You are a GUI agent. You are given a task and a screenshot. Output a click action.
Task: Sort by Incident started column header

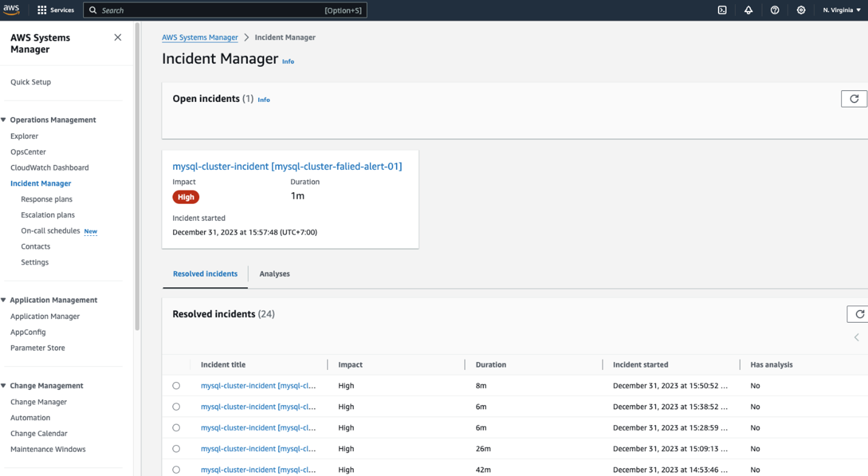point(640,364)
